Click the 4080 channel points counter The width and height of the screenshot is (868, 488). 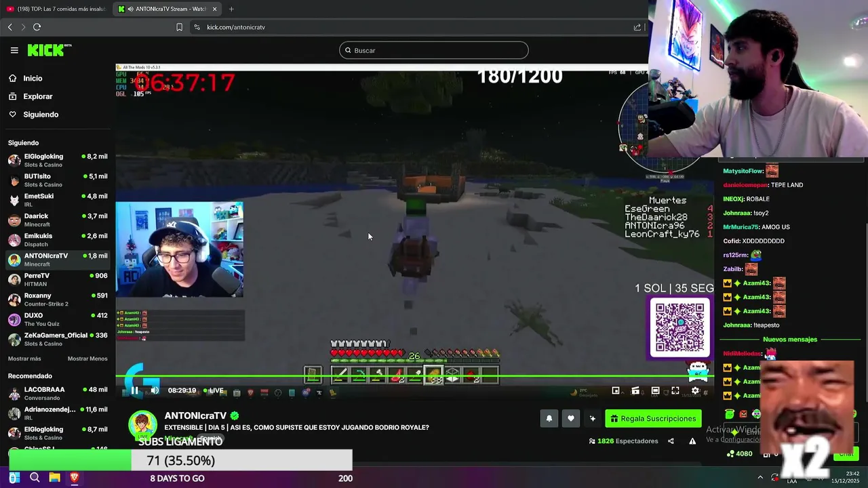[x=739, y=454]
